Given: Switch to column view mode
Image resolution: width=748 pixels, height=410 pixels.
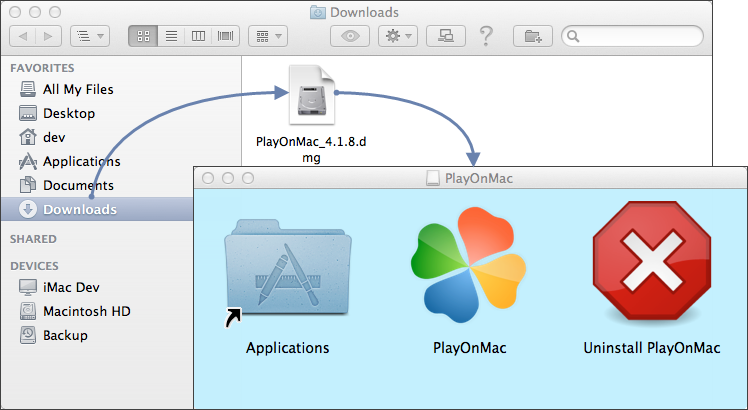Looking at the screenshot, I should coord(198,36).
